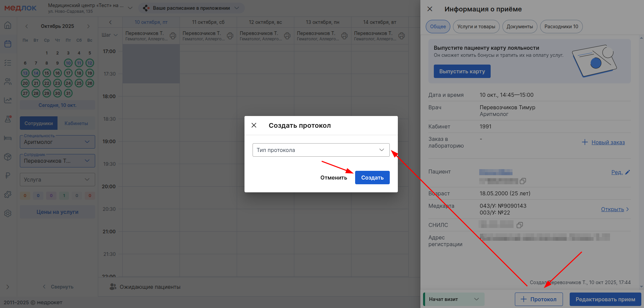Image resolution: width=644 pixels, height=308 pixels.
Task: Switch the schedule view to Кабинеты
Action: [x=76, y=123]
